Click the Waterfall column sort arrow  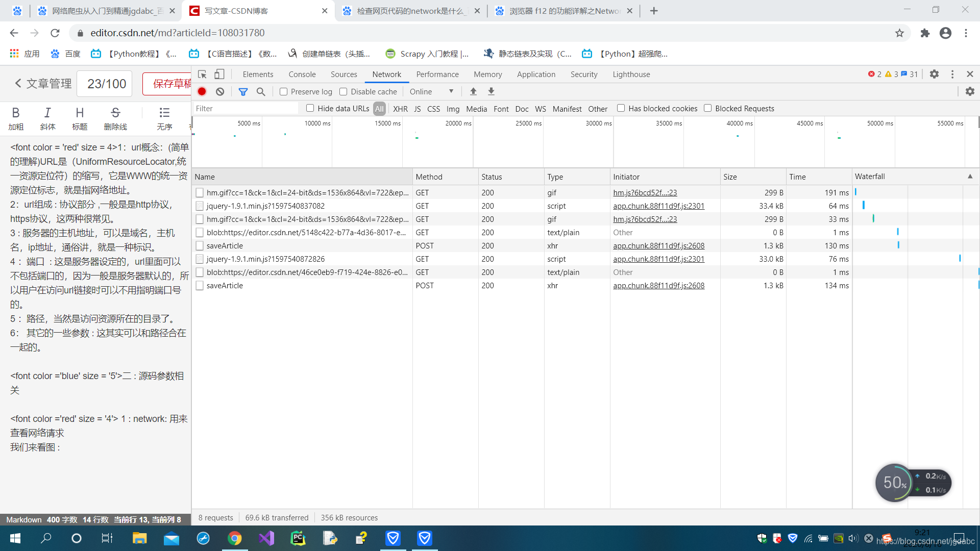(970, 177)
